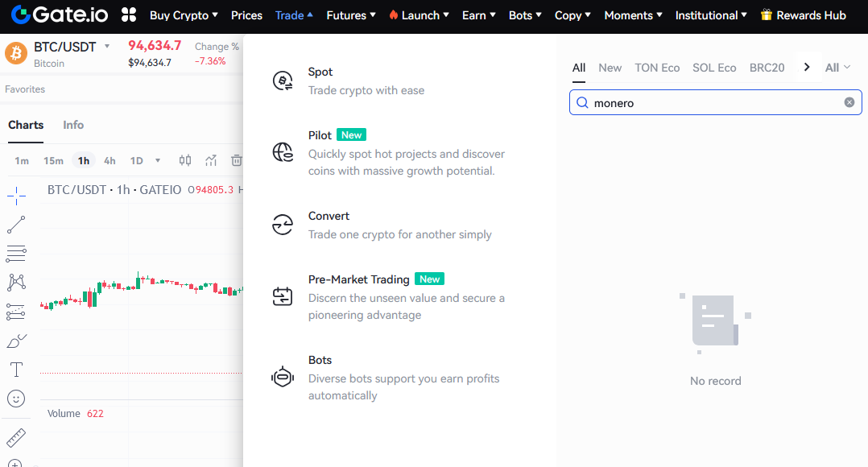Click the candlestick chart style icon

tap(185, 160)
